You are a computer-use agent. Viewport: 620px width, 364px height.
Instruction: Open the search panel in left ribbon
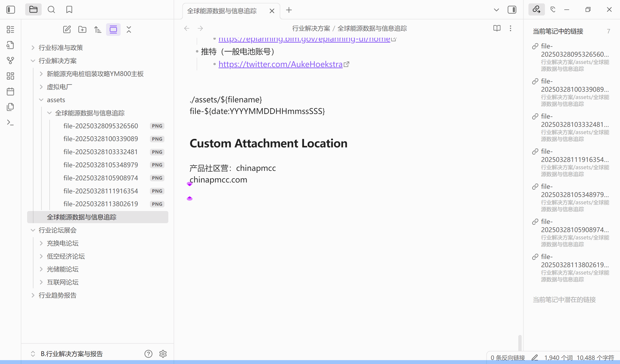point(51,9)
